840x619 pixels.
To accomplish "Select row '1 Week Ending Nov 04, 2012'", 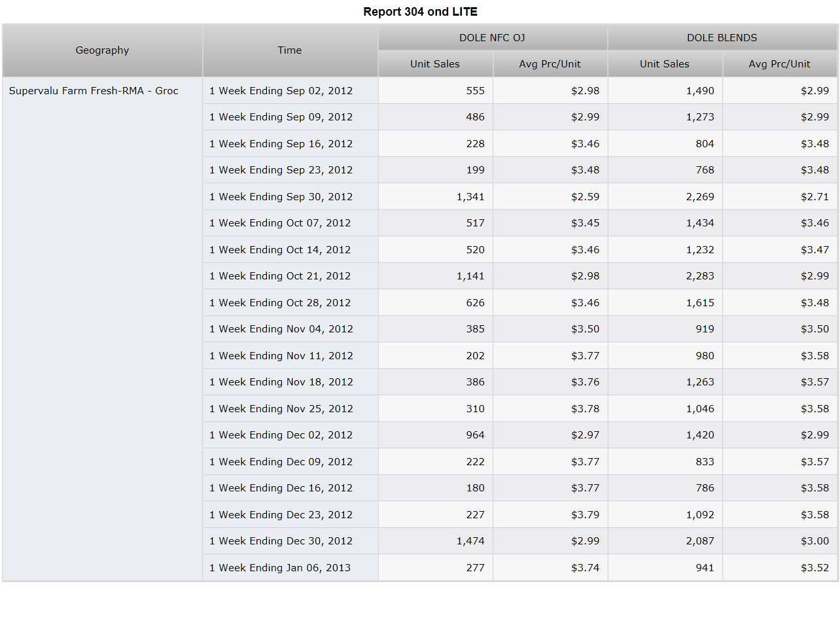I will 290,329.
